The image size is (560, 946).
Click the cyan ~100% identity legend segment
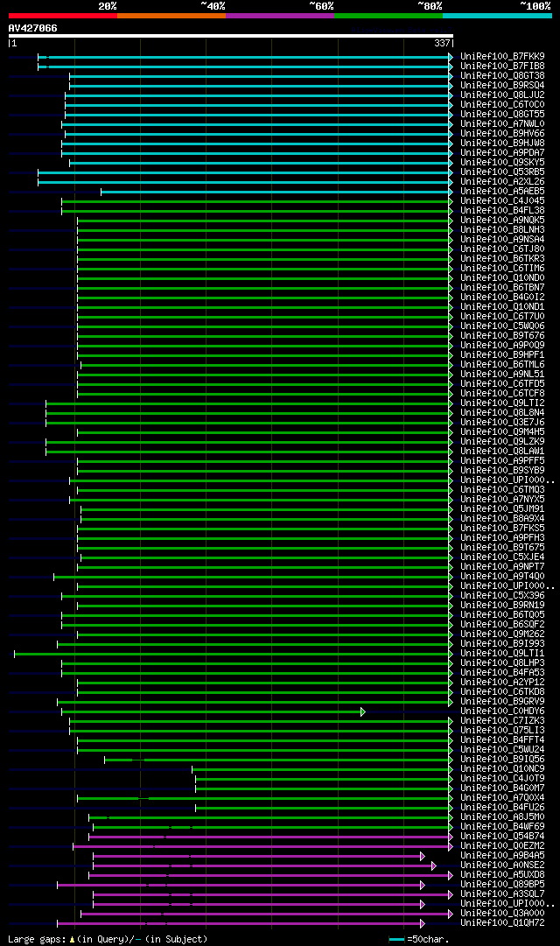tap(497, 16)
